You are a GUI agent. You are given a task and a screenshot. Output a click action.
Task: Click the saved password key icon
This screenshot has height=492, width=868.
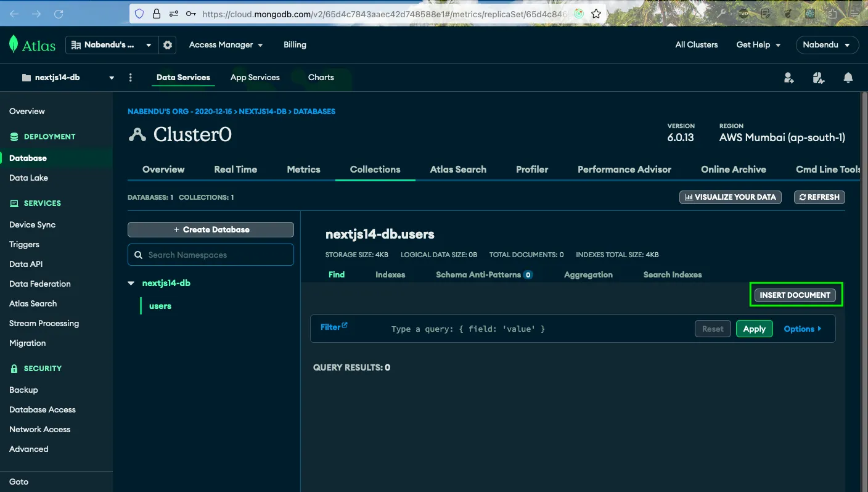tap(191, 14)
